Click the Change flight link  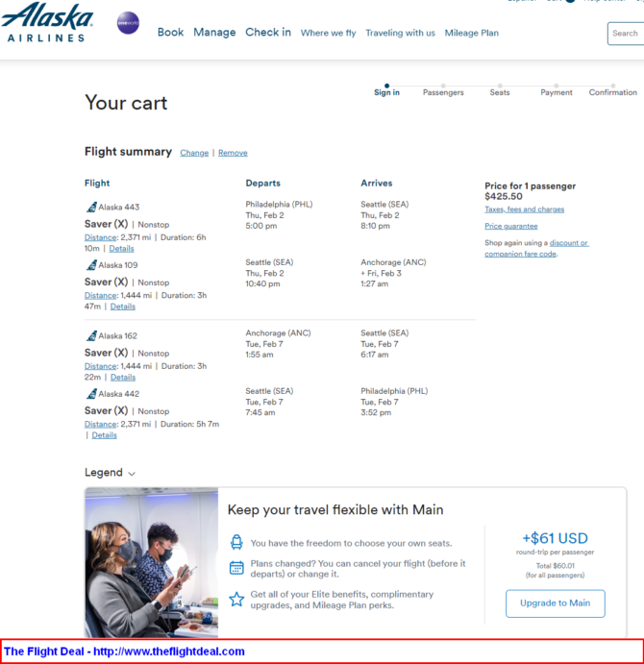point(194,153)
